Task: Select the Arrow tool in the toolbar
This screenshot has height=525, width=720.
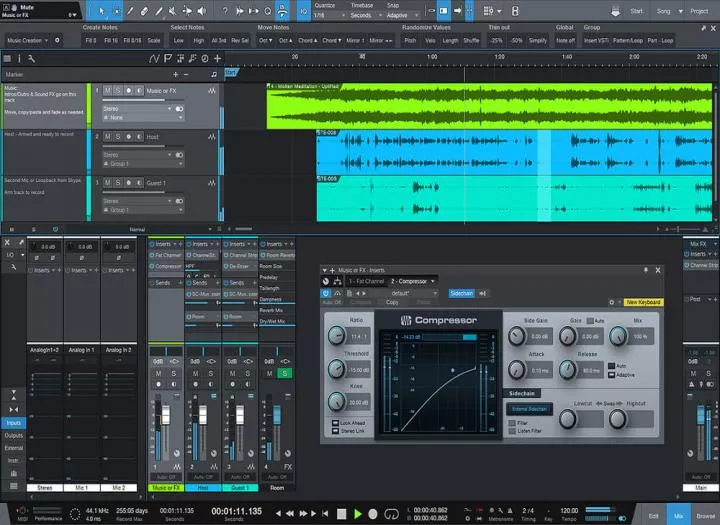Action: coord(102,11)
